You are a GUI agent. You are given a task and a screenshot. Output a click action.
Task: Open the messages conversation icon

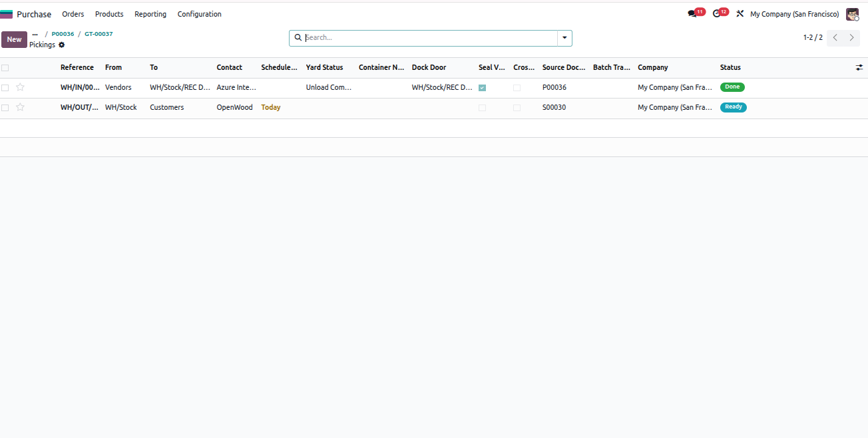(692, 14)
